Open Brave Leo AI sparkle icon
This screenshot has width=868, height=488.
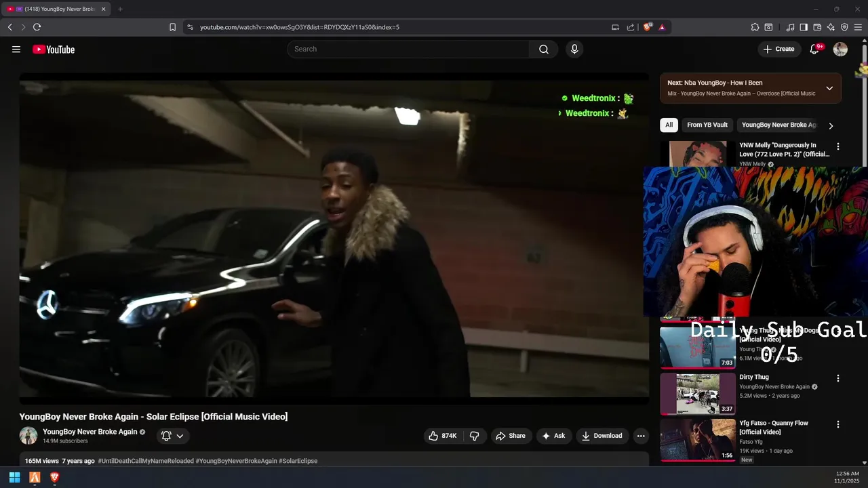point(831,27)
